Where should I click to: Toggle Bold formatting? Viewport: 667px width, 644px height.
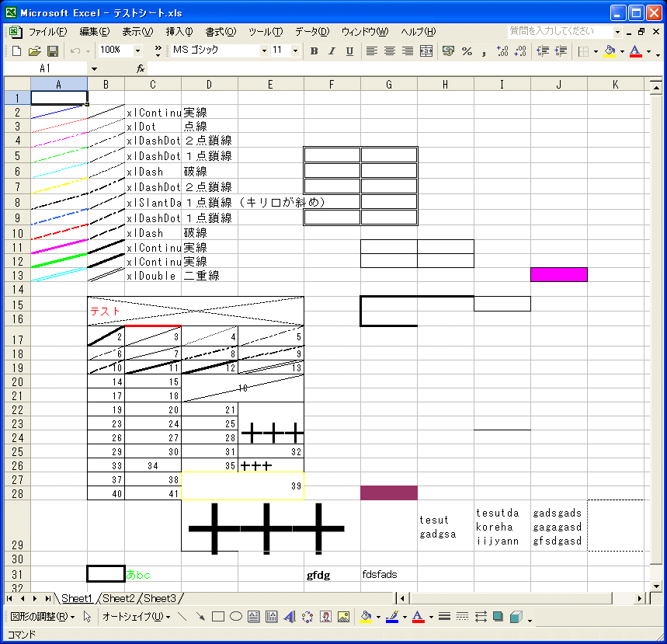(x=314, y=50)
